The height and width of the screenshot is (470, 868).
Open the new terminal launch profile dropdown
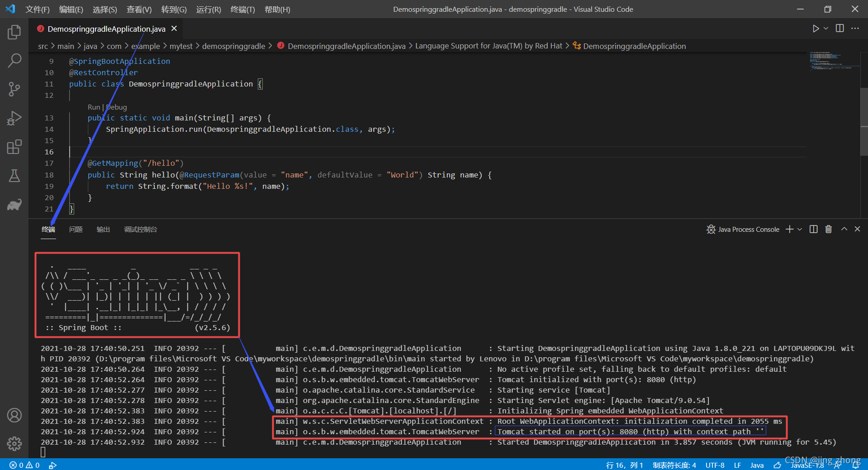click(x=800, y=230)
